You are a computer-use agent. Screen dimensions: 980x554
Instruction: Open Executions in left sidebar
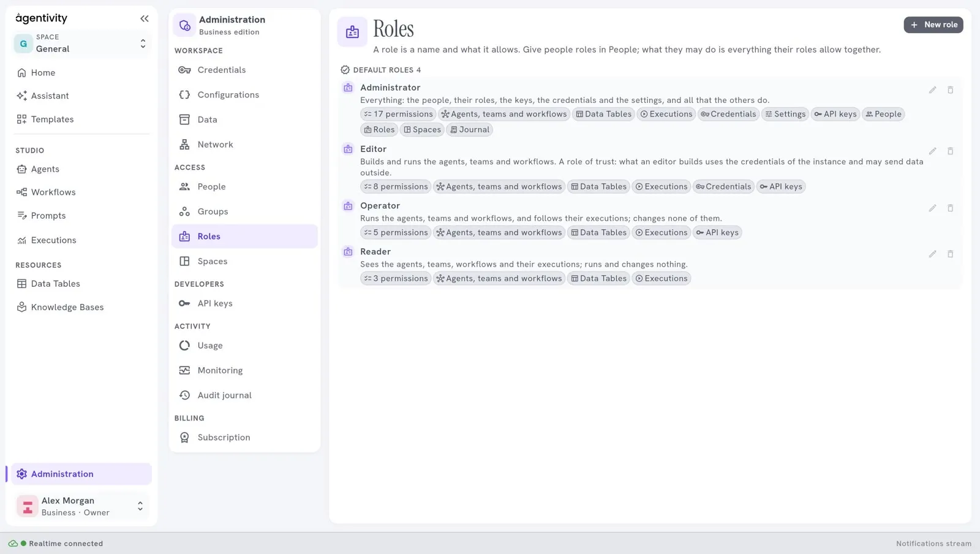coord(81,240)
